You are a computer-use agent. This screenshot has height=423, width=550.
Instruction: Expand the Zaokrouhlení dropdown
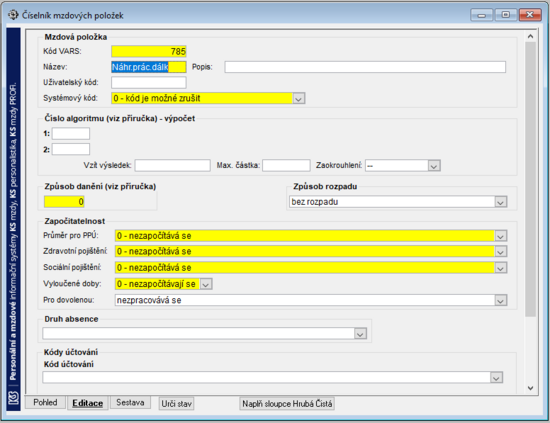[x=434, y=166]
